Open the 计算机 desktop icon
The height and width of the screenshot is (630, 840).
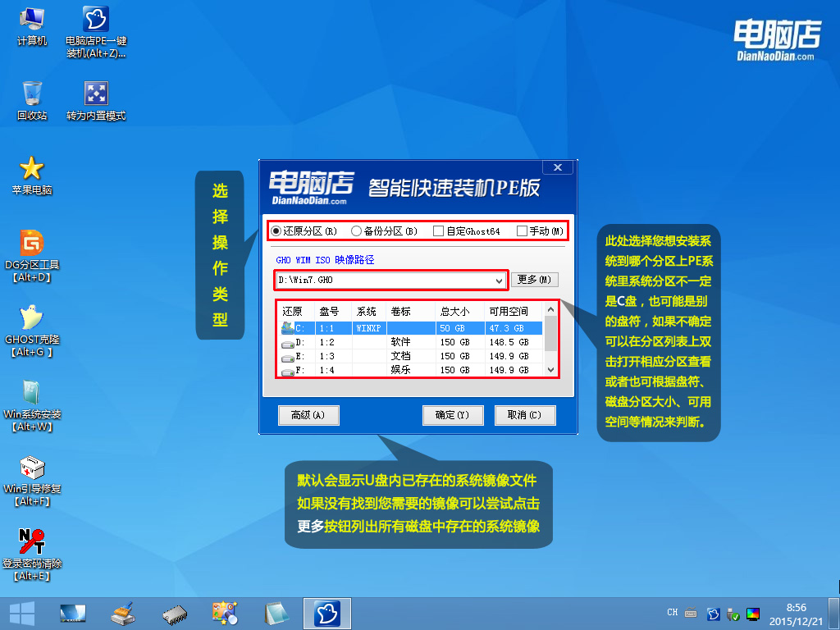(x=32, y=27)
